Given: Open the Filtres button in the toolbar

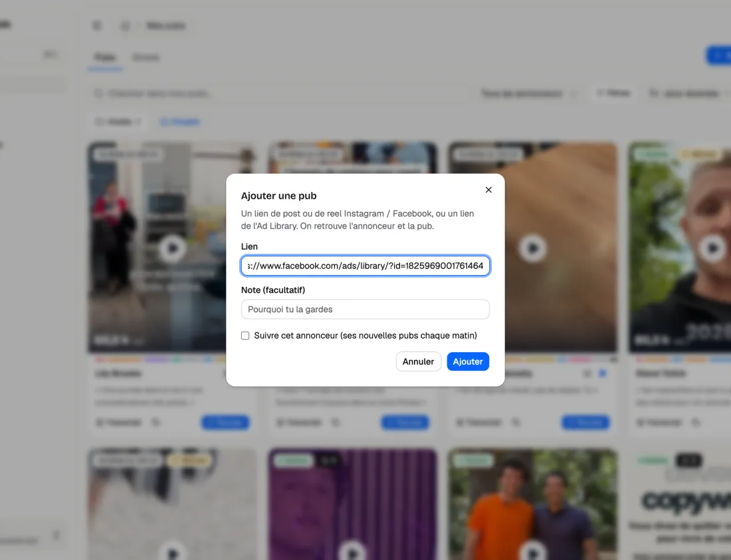Looking at the screenshot, I should point(613,93).
